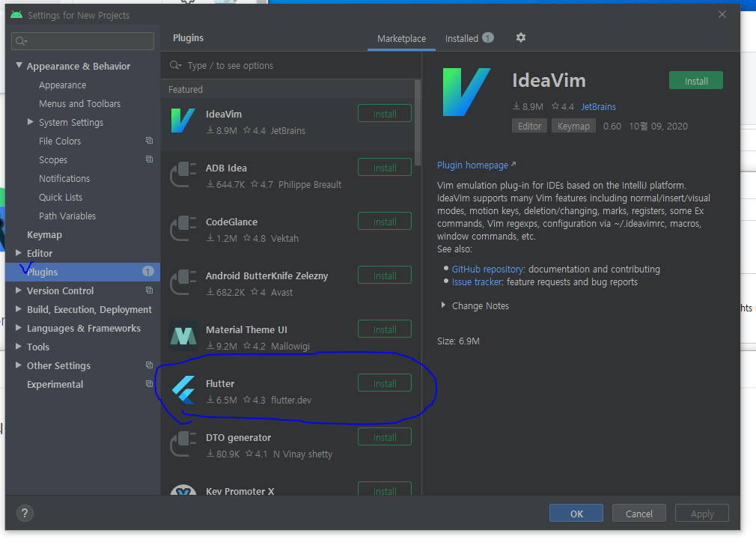
Task: Click the large IdeaVim logo in details
Action: tap(466, 92)
